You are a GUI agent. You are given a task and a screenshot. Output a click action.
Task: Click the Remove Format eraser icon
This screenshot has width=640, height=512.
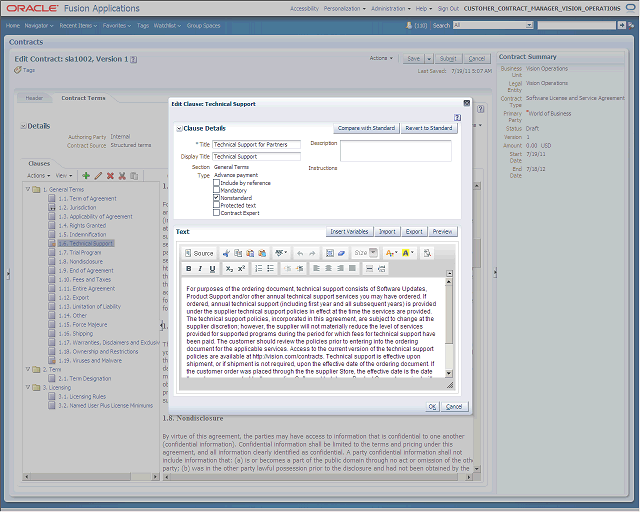pos(342,254)
